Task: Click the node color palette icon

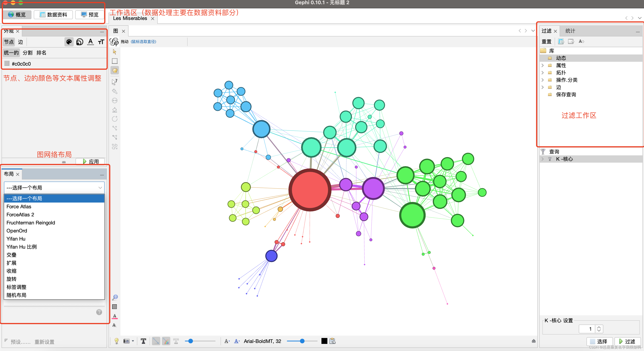Action: pos(69,42)
